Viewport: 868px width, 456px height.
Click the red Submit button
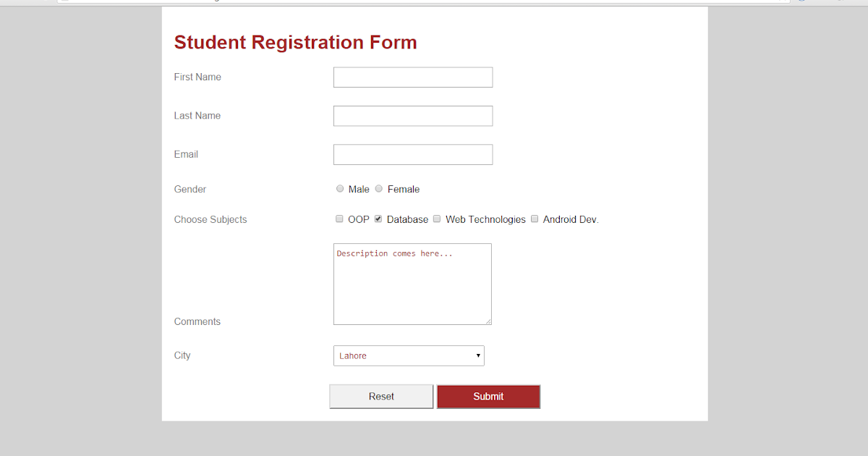click(488, 396)
